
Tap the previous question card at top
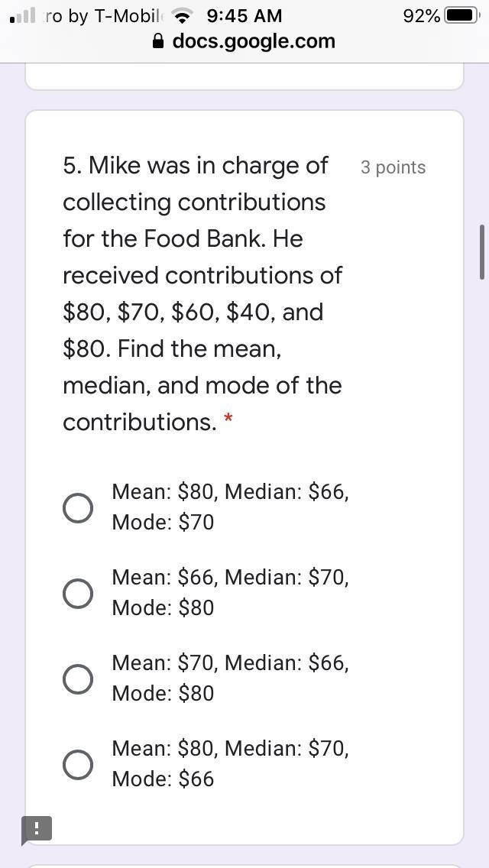244,76
